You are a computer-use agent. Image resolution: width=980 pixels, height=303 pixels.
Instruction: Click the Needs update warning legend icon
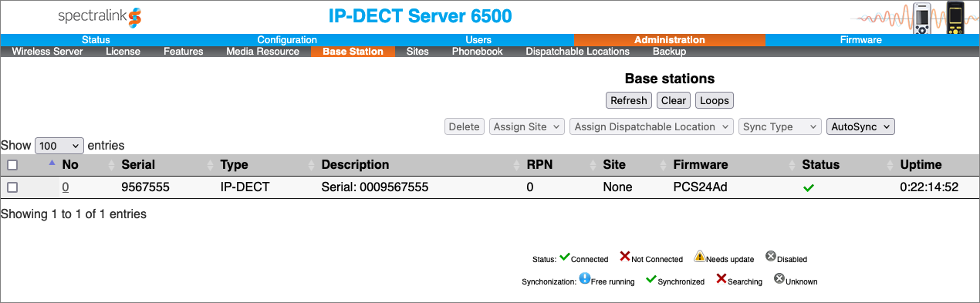click(699, 257)
